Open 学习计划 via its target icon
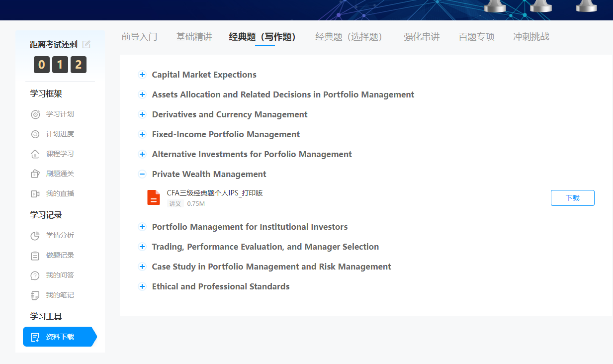 [x=35, y=114]
